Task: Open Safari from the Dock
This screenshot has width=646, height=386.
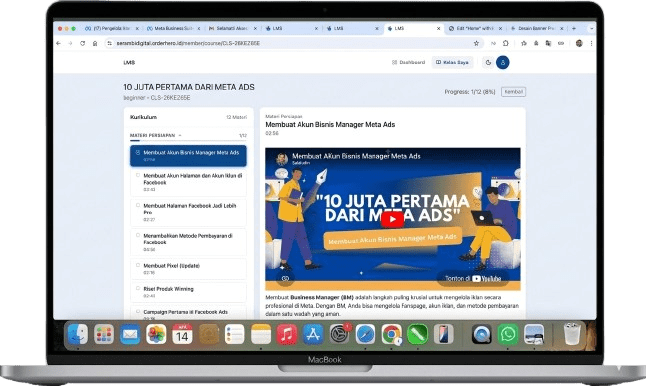Action: [365, 334]
